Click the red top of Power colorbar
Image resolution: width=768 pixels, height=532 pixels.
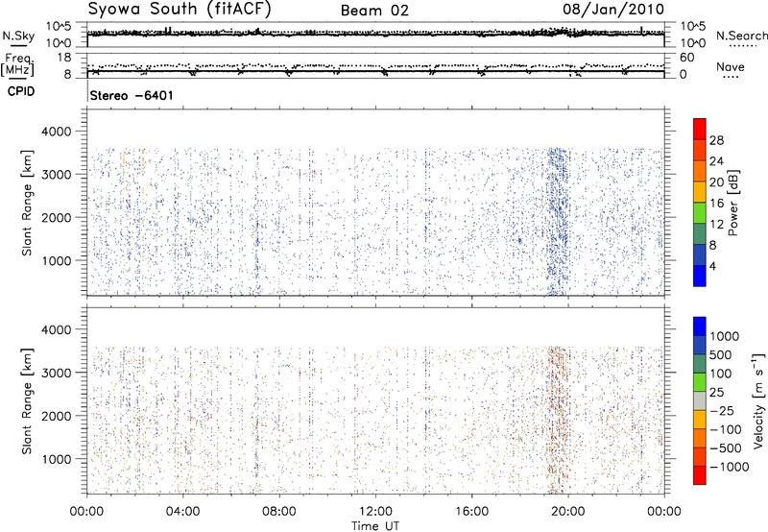tap(699, 129)
